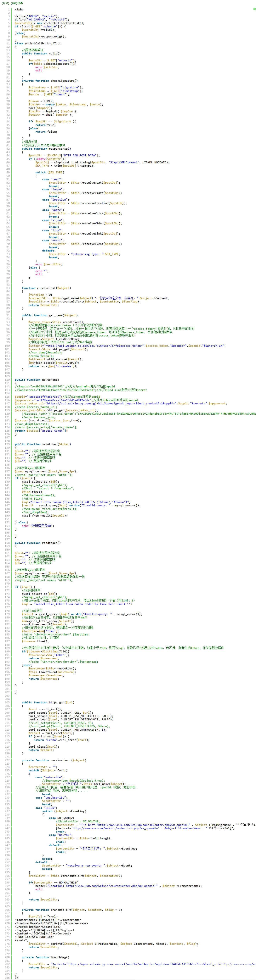Select the define("NO_OAUTH2", "noOauth2") line

42,20
